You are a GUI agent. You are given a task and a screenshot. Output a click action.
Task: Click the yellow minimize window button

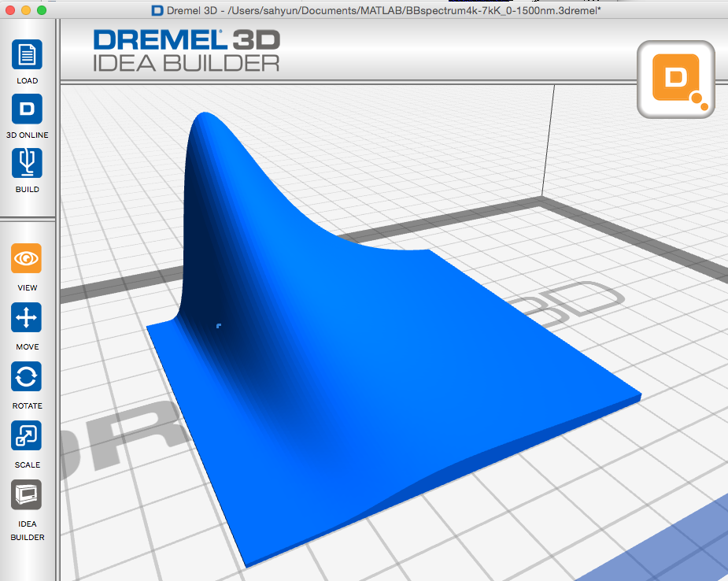click(x=26, y=10)
